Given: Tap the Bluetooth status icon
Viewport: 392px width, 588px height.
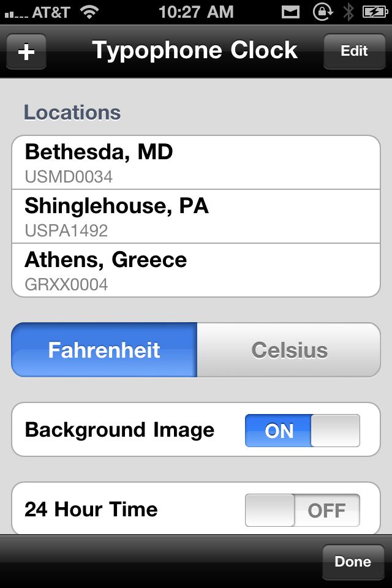Looking at the screenshot, I should point(349,12).
